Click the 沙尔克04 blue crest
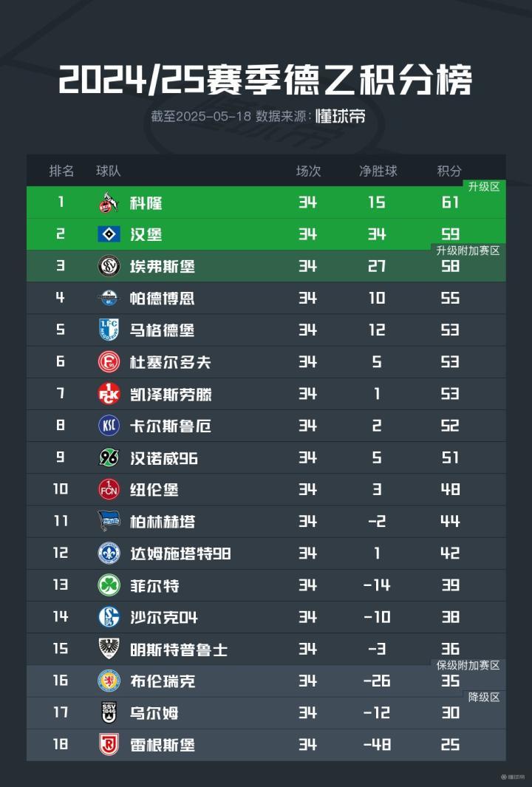 point(109,616)
